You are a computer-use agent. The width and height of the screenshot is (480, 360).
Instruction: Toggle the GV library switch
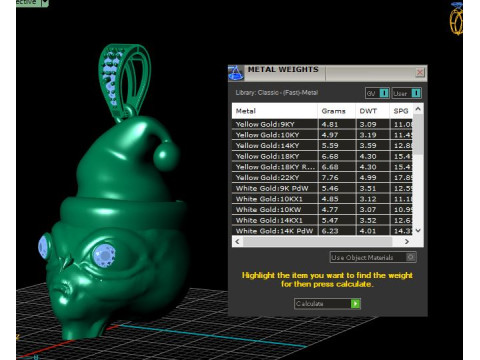coord(377,93)
